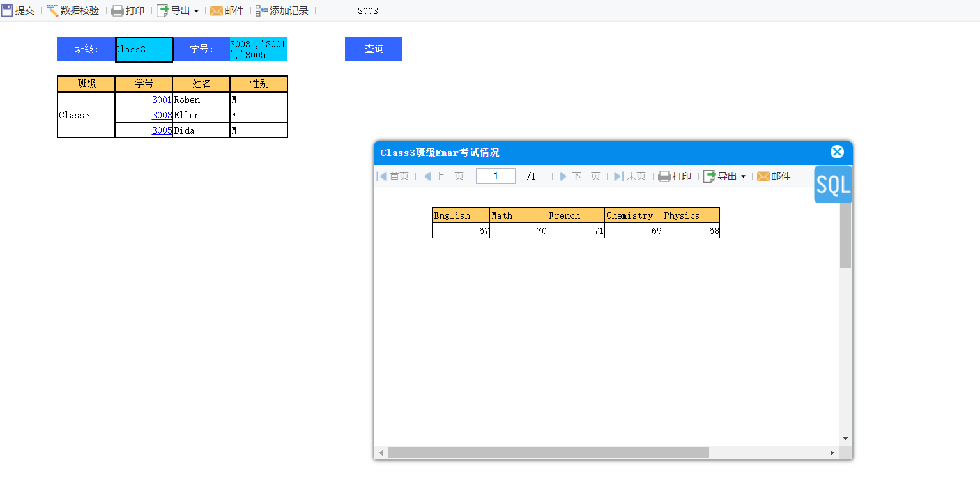Screen dimensions: 980x494
Task: Click the popup vertical scrollbar thumb
Action: click(845, 235)
